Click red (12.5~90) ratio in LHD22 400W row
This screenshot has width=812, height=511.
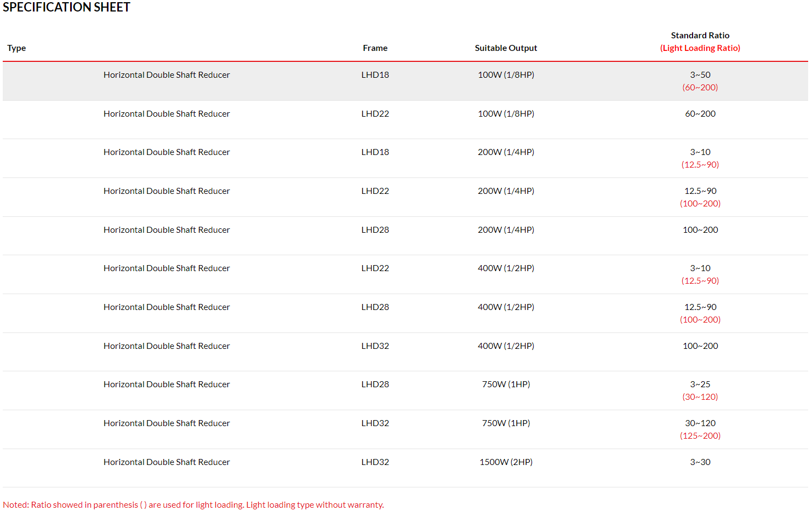(700, 281)
